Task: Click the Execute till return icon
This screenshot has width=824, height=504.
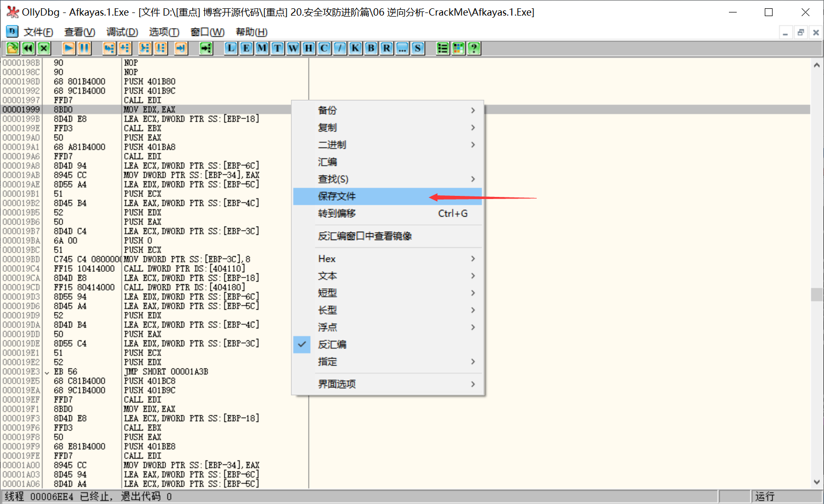Action: 181,48
